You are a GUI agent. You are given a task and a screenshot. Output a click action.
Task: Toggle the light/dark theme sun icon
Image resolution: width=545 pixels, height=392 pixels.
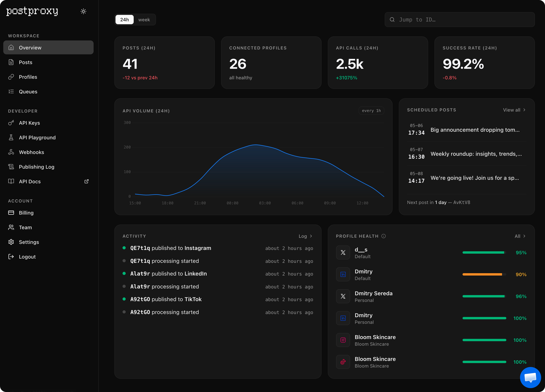point(83,11)
